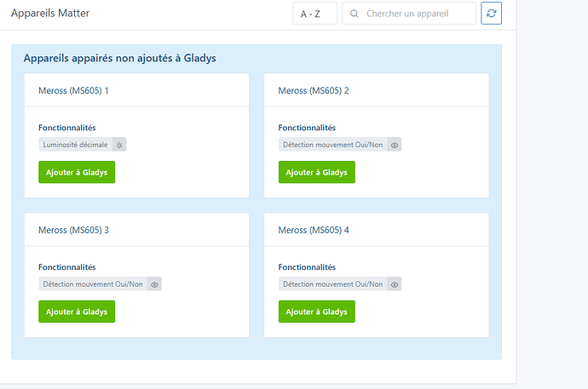Image resolution: width=588 pixels, height=389 pixels.
Task: Click the search magnifier icon
Action: tap(354, 14)
